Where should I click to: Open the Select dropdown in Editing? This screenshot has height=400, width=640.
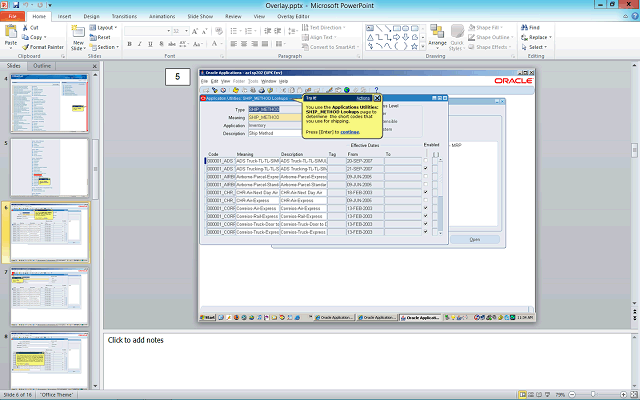point(534,47)
